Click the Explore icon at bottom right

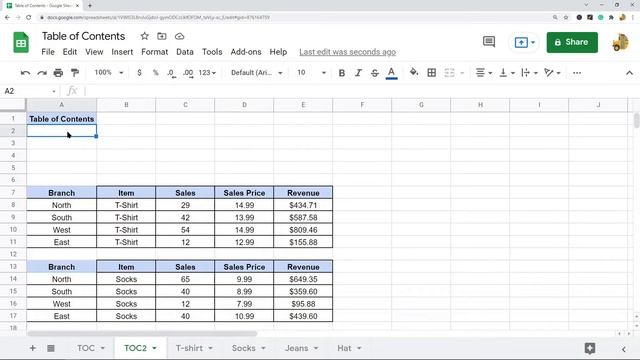pyautogui.click(x=589, y=348)
